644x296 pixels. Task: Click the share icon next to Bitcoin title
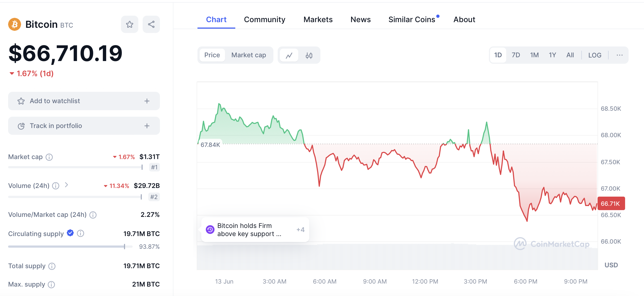(151, 25)
